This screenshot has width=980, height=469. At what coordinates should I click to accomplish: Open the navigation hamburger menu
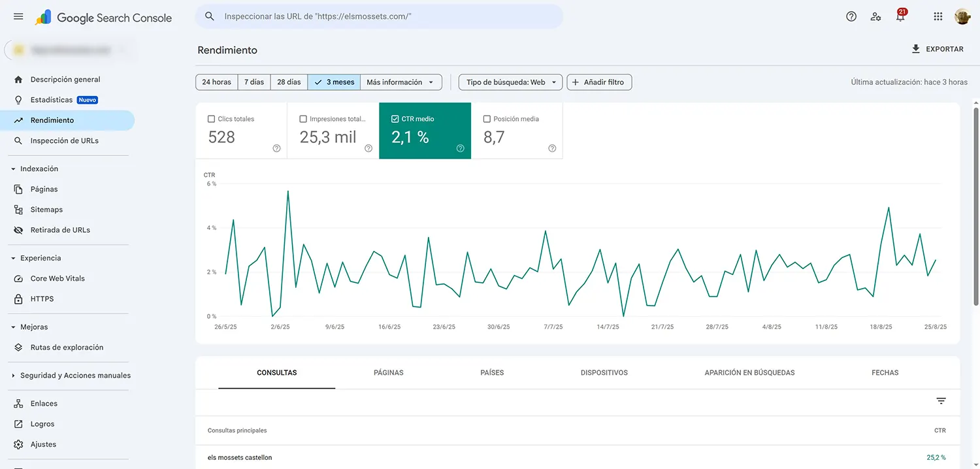tap(18, 16)
